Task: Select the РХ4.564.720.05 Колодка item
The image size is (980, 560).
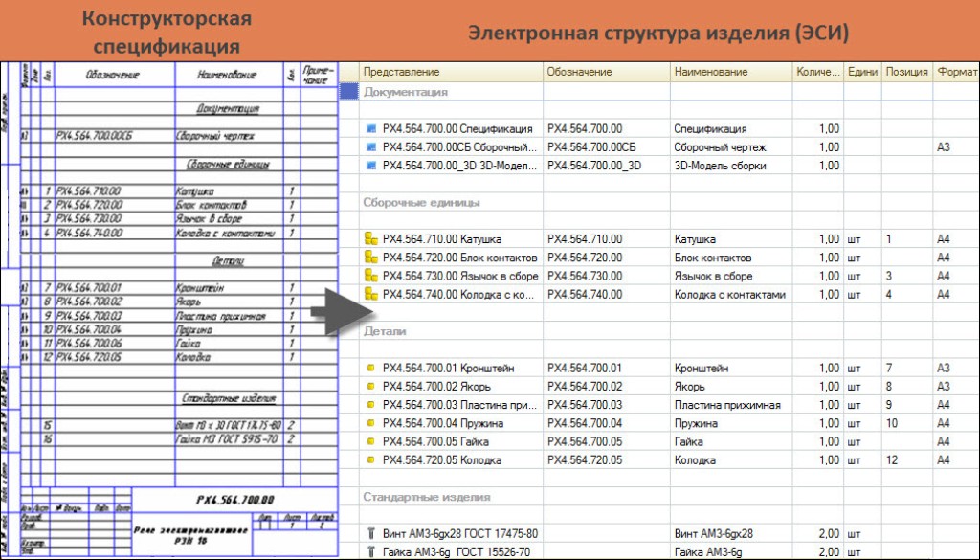Action: pos(441,460)
